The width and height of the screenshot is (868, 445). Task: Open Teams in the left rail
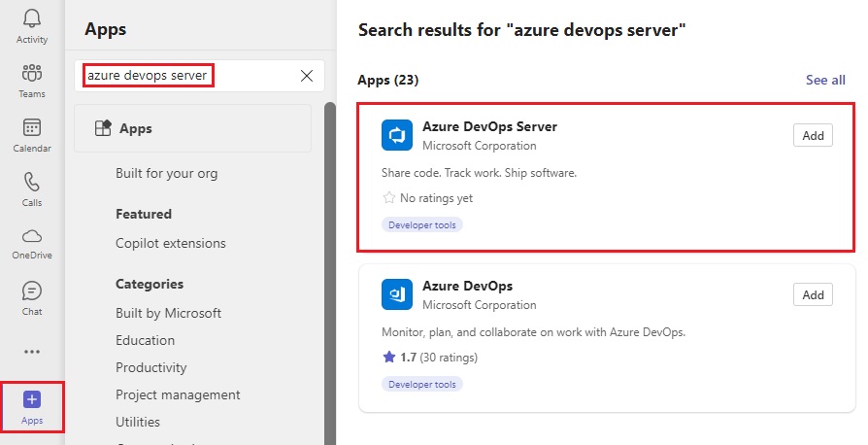coord(32,74)
